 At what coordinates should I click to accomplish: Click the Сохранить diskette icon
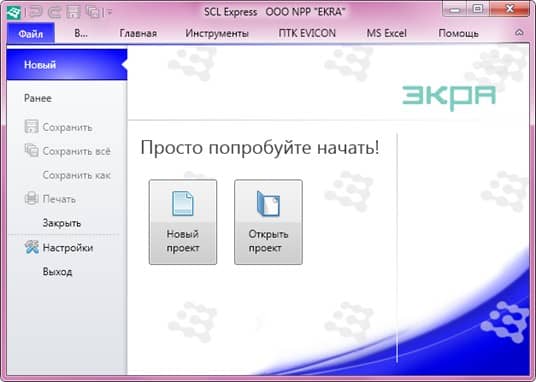[31, 127]
